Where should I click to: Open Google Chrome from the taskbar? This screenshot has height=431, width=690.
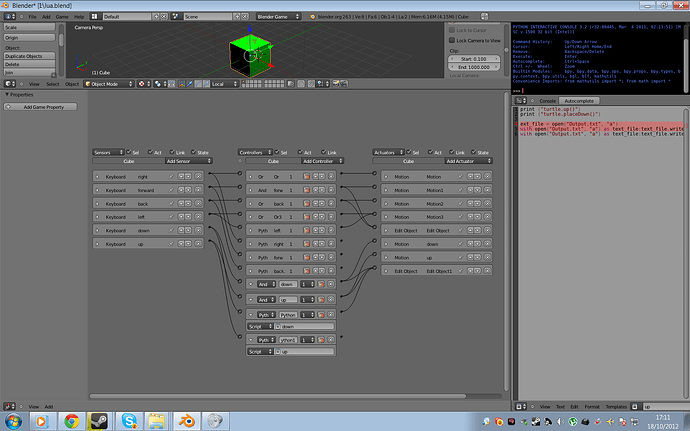[x=71, y=421]
